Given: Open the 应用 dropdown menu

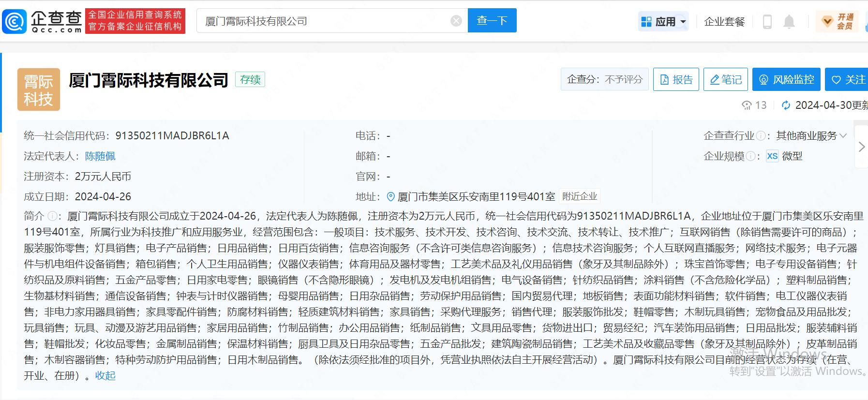Looking at the screenshot, I should point(663,21).
